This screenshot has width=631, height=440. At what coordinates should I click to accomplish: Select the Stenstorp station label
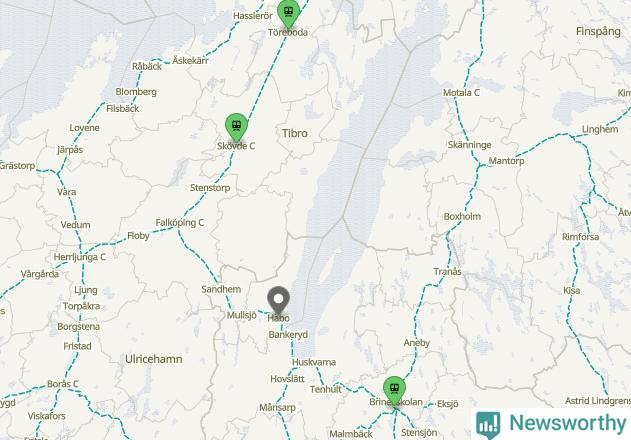click(210, 188)
